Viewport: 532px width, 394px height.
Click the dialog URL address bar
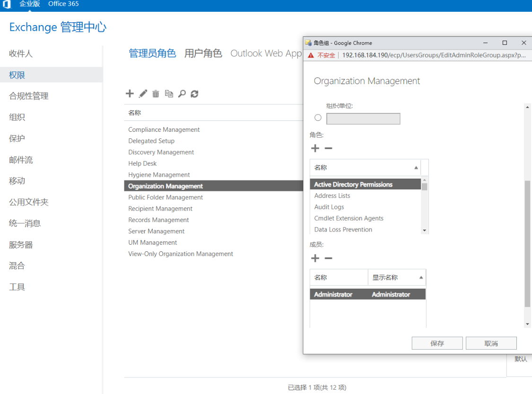click(434, 55)
